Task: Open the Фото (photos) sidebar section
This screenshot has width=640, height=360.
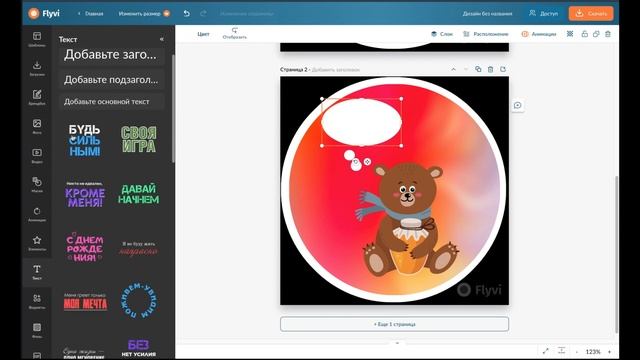Action: 37,127
